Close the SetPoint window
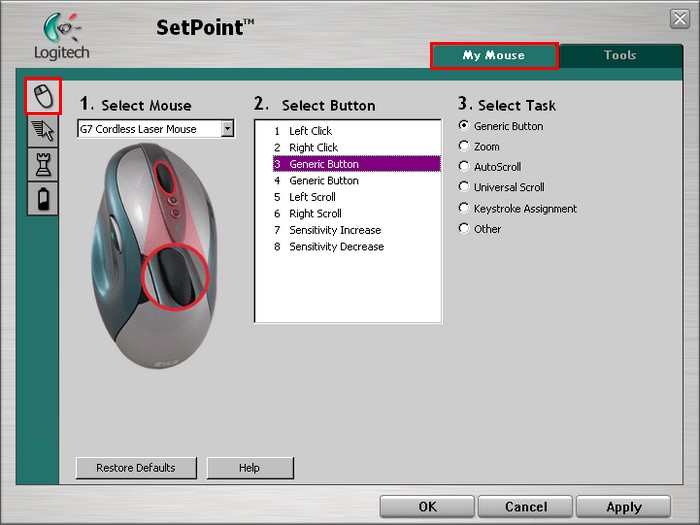 679,19
